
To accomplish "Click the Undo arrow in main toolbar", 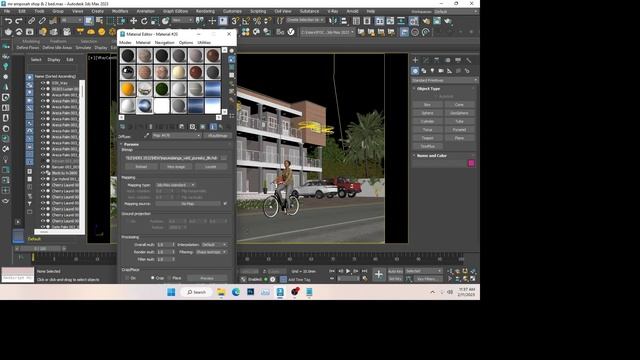I will (x=8, y=21).
